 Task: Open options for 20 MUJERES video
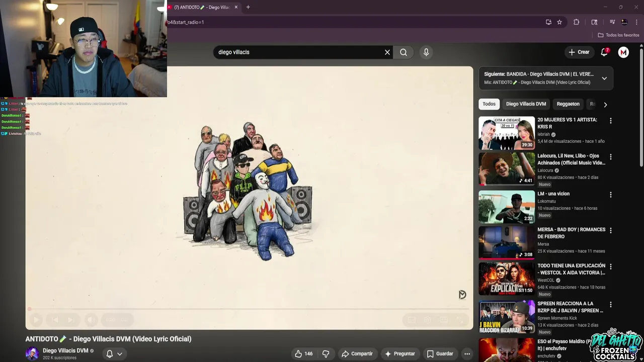(611, 121)
